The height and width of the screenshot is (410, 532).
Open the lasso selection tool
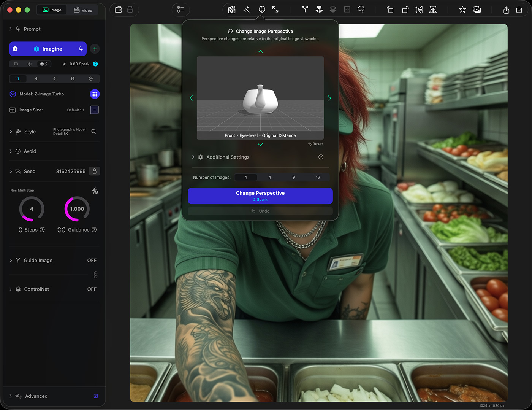[x=361, y=10]
